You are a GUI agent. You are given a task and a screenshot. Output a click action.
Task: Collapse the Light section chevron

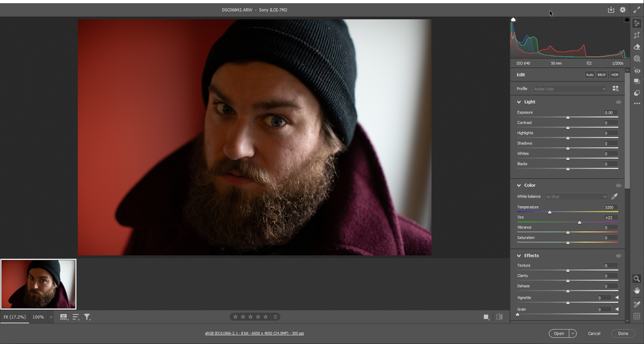[x=519, y=102]
